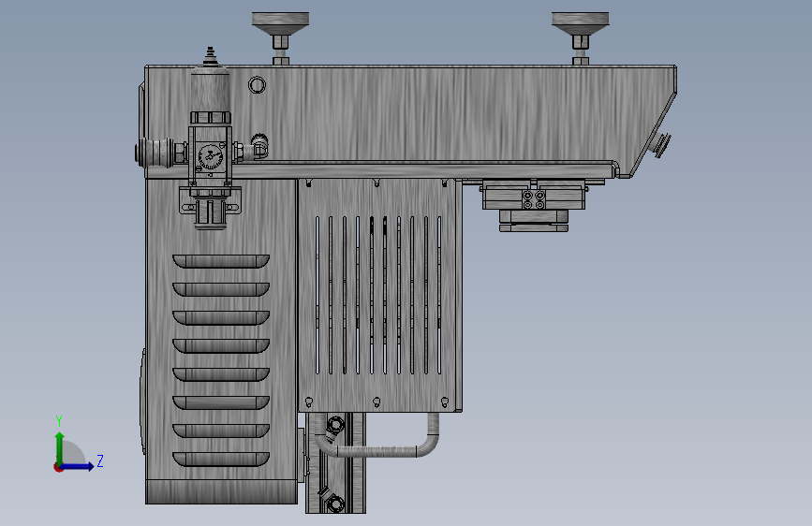Select the circular port hole on the upper housing
The height and width of the screenshot is (526, 812).
coord(257,85)
